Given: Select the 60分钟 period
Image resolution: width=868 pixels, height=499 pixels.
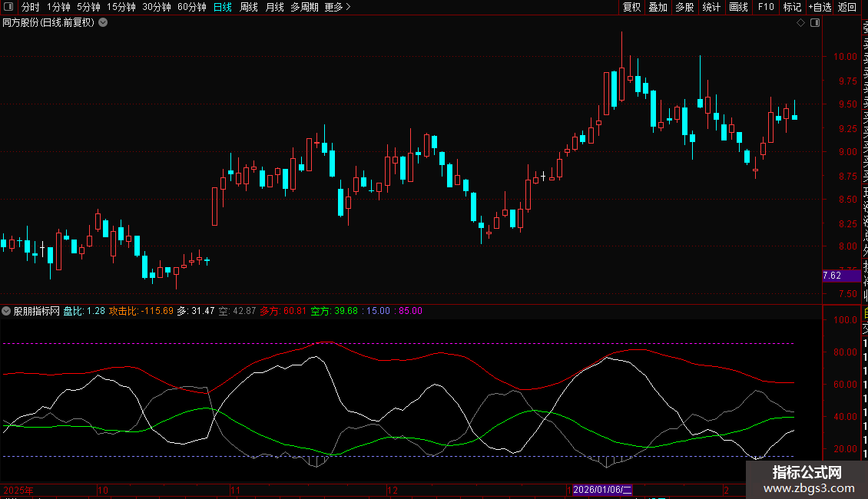Looking at the screenshot, I should 192,7.
